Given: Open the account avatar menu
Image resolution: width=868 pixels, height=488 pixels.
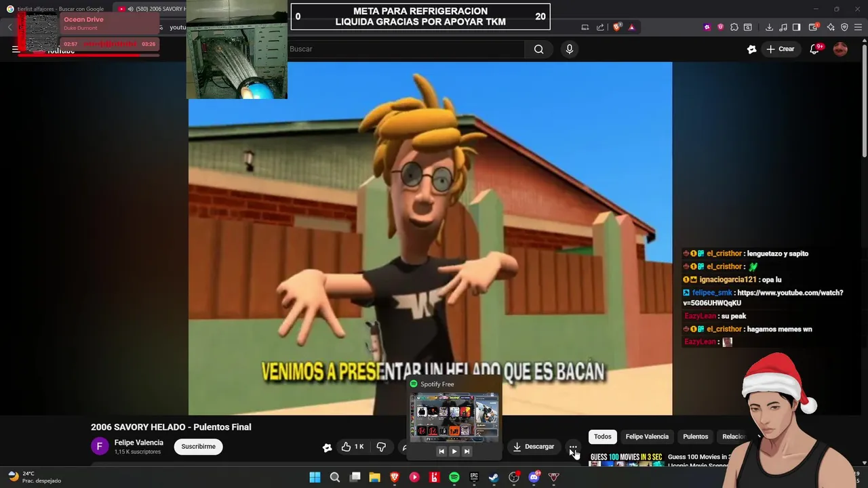Looking at the screenshot, I should [840, 49].
